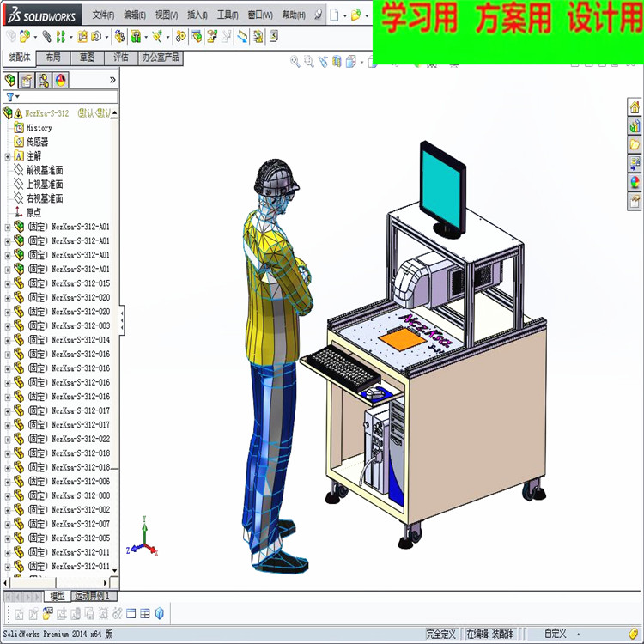Screen dimensions: 644x644
Task: Open the ConfigurationManager tab
Action: (x=44, y=80)
